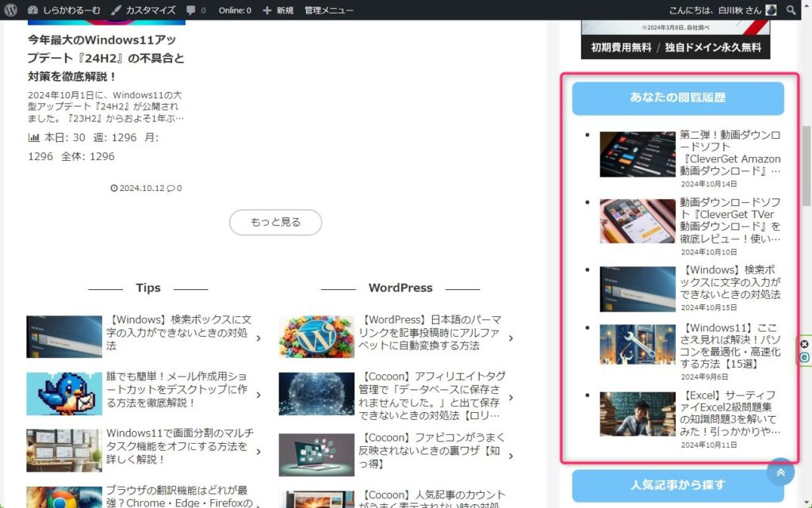Click the scroll-to-top round arrow button
This screenshot has width=812, height=508.
coord(780,472)
